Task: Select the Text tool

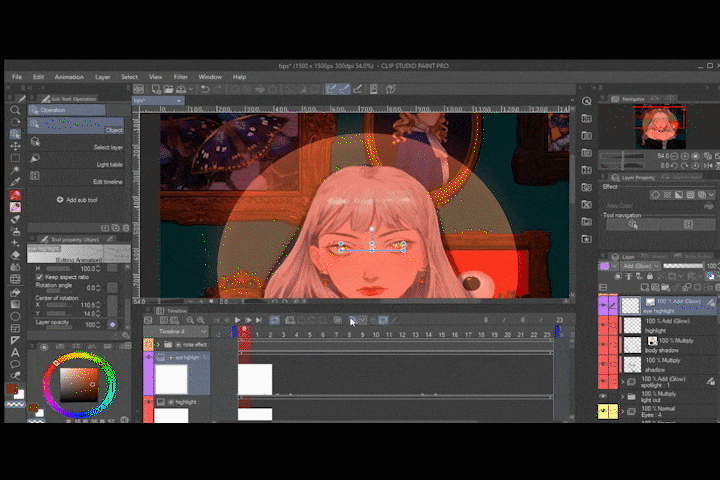Action: (x=15, y=352)
